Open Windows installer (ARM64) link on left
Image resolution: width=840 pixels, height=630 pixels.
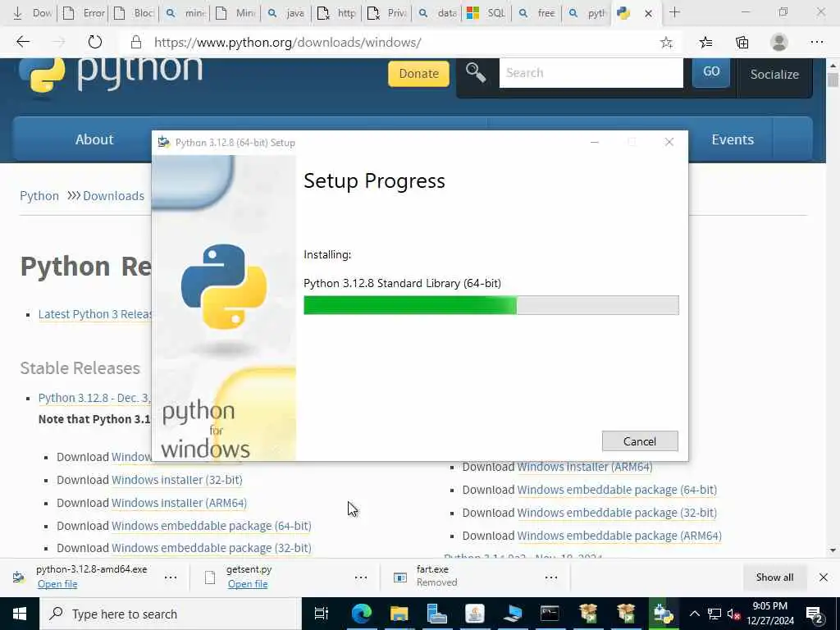pyautogui.click(x=179, y=503)
